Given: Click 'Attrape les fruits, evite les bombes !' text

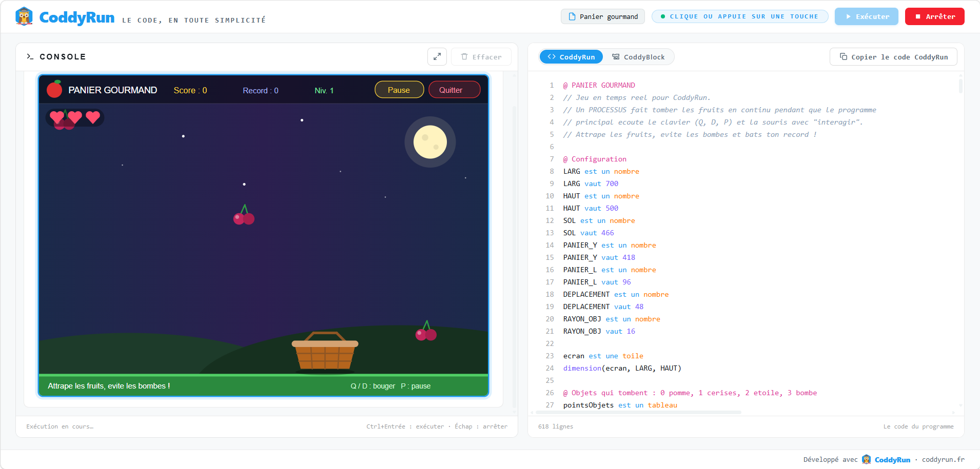Looking at the screenshot, I should (109, 386).
